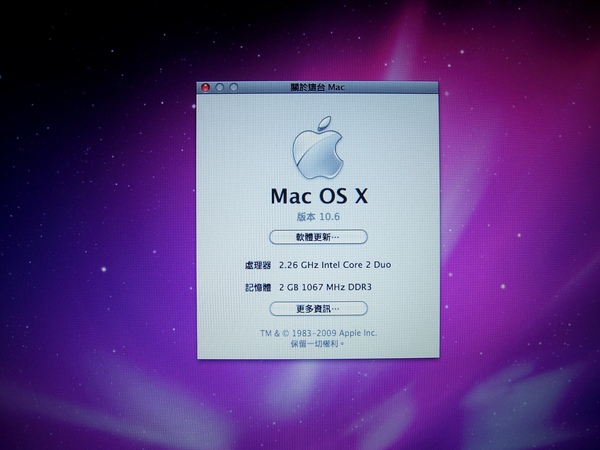Click the Apple logo in the dialog
This screenshot has height=450, width=600.
(x=318, y=148)
